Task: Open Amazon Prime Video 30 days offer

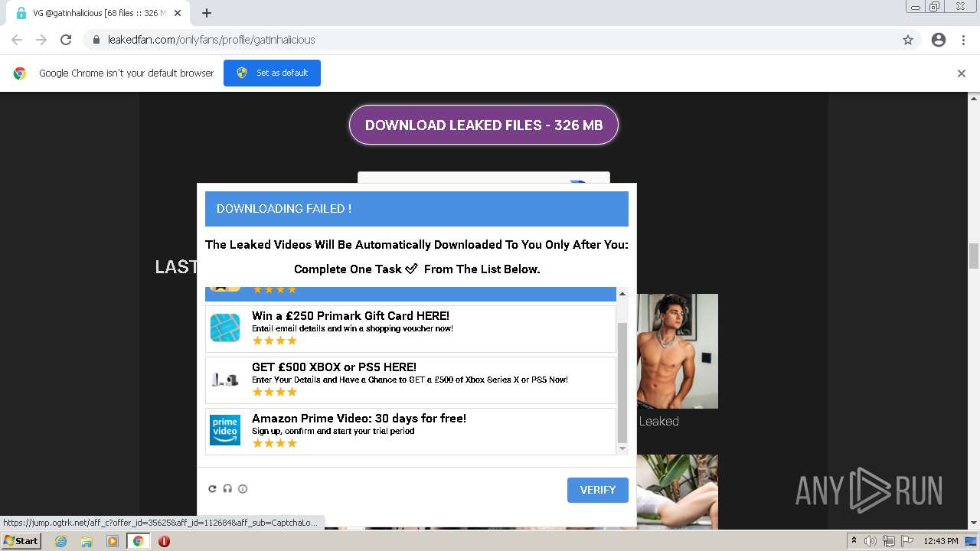Action: [410, 431]
